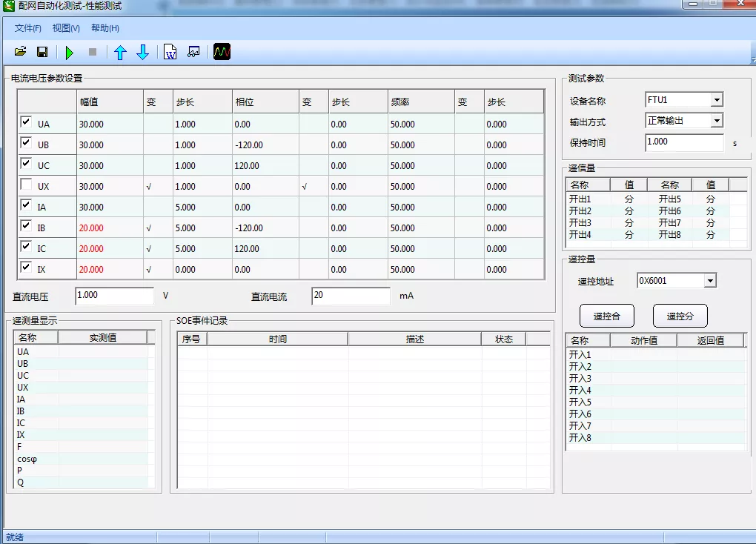
Task: Expand the 遥控地址 0X6001 dropdown
Action: 710,281
